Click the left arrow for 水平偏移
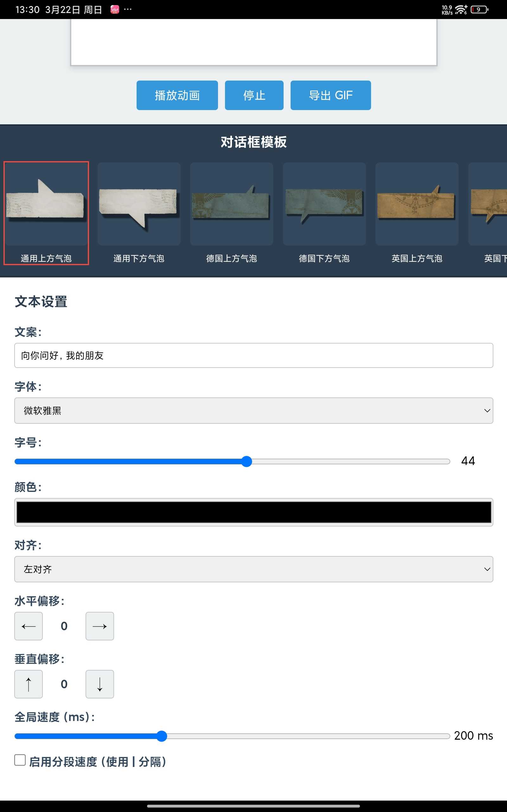 (x=29, y=626)
